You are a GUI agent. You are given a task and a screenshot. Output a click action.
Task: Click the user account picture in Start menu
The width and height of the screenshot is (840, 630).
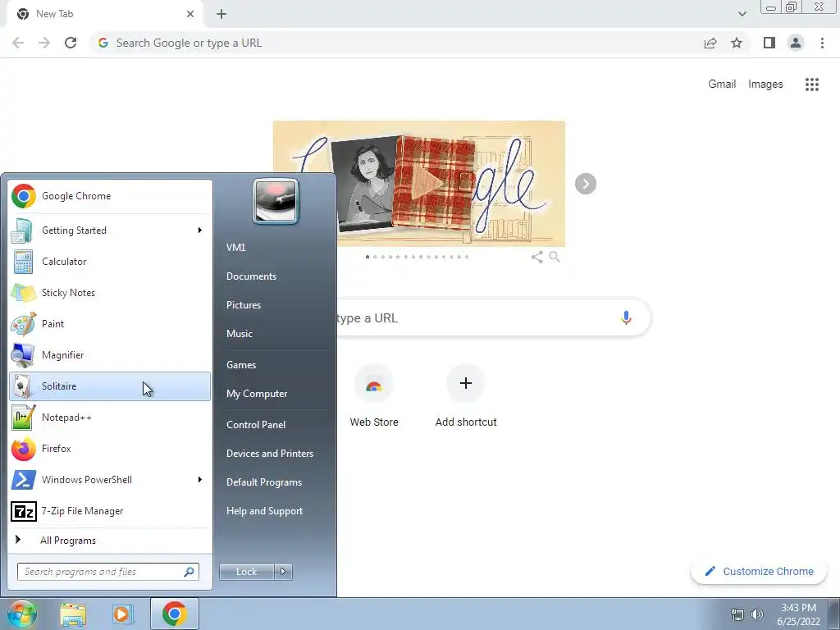pos(276,202)
